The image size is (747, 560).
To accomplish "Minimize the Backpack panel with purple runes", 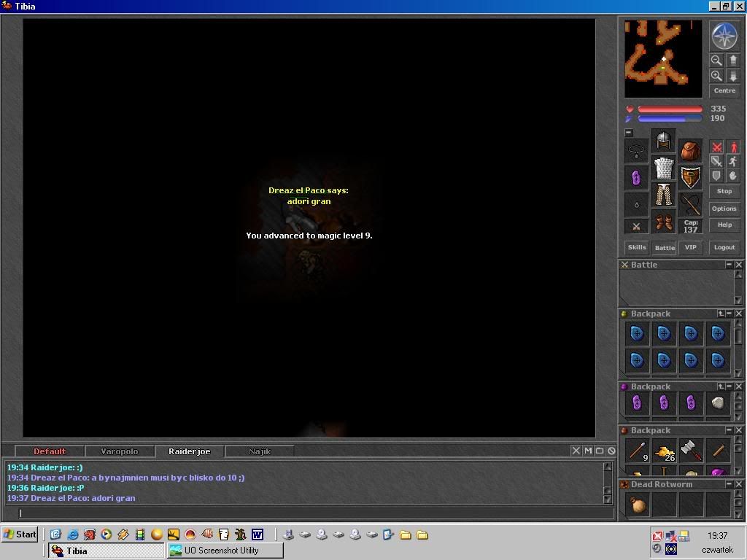I will tap(729, 386).
